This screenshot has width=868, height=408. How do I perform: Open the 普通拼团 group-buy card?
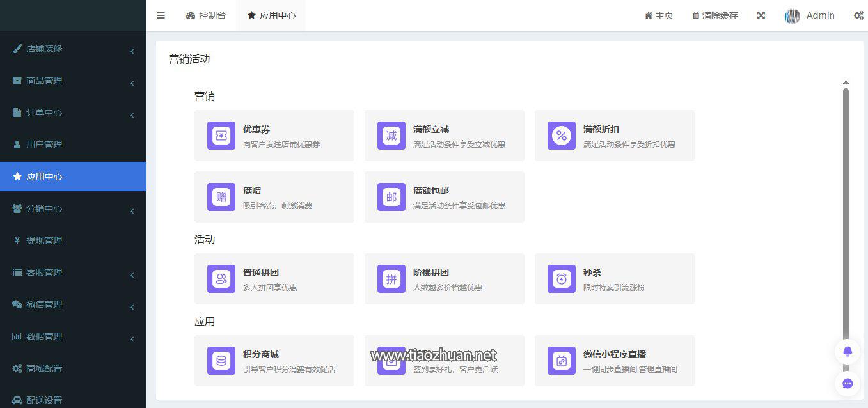[x=274, y=279]
